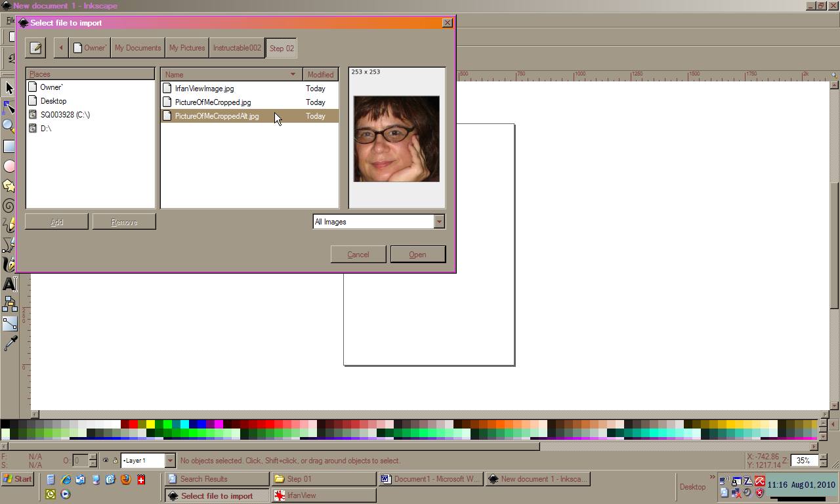Select D:\ drive in Places
This screenshot has width=840, height=504.
pyautogui.click(x=90, y=129)
